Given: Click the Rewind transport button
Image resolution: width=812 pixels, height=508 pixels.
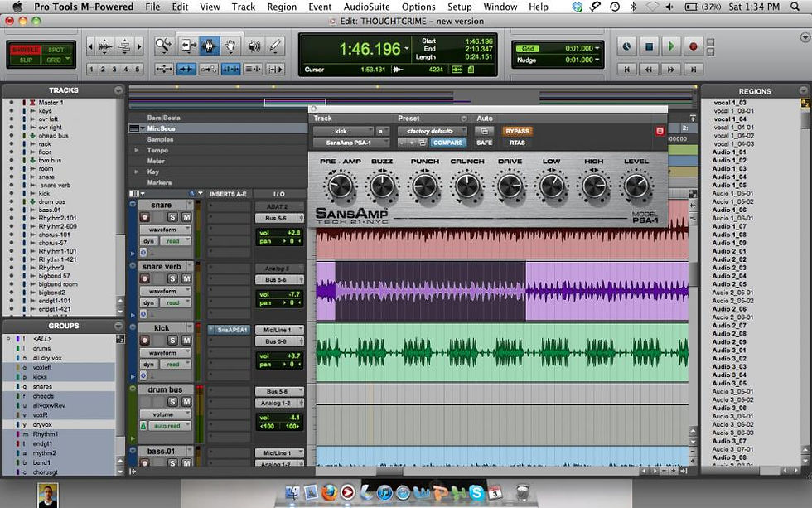Looking at the screenshot, I should pos(649,69).
